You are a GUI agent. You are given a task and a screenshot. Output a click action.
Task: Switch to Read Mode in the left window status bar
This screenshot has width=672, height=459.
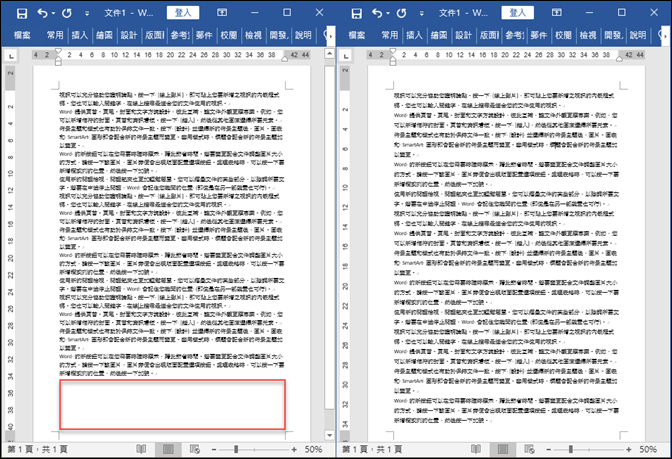pyautogui.click(x=141, y=449)
